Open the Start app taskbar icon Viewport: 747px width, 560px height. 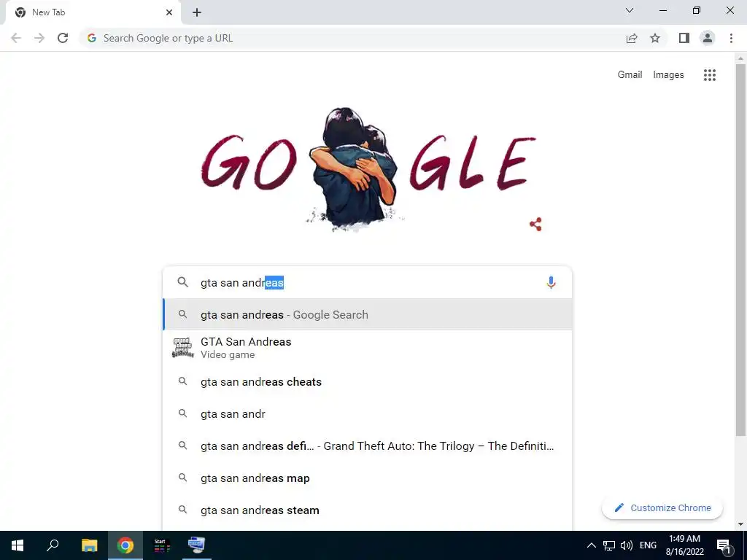point(161,545)
